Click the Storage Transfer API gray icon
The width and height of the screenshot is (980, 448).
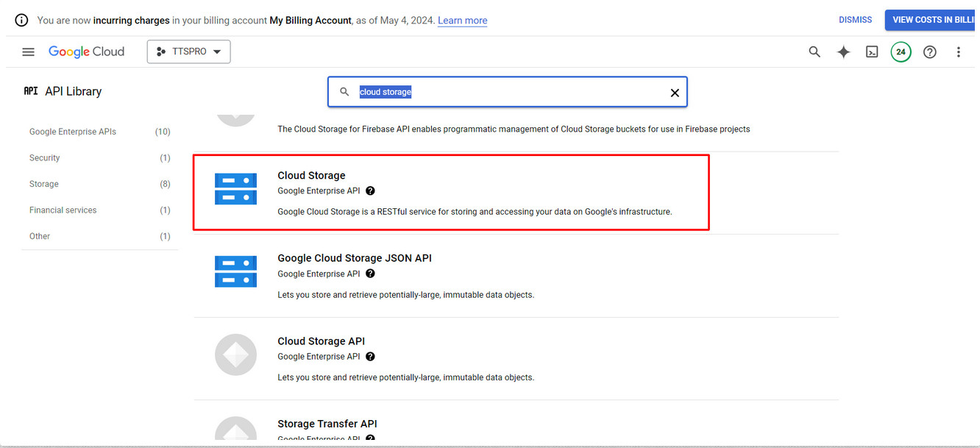point(235,429)
